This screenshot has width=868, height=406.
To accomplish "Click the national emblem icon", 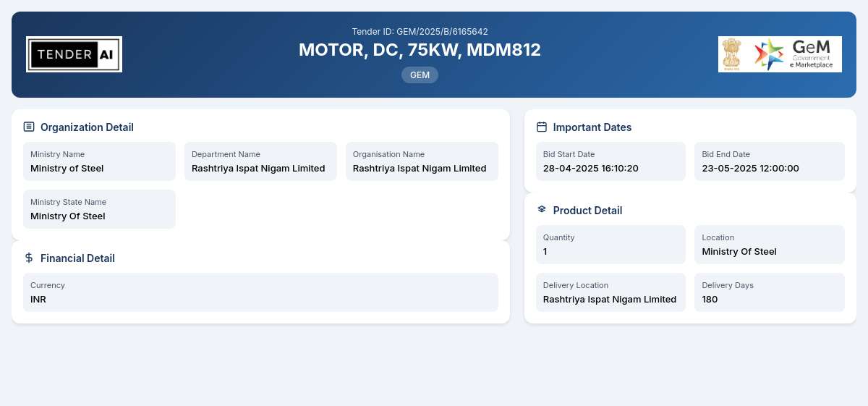I will click(732, 54).
